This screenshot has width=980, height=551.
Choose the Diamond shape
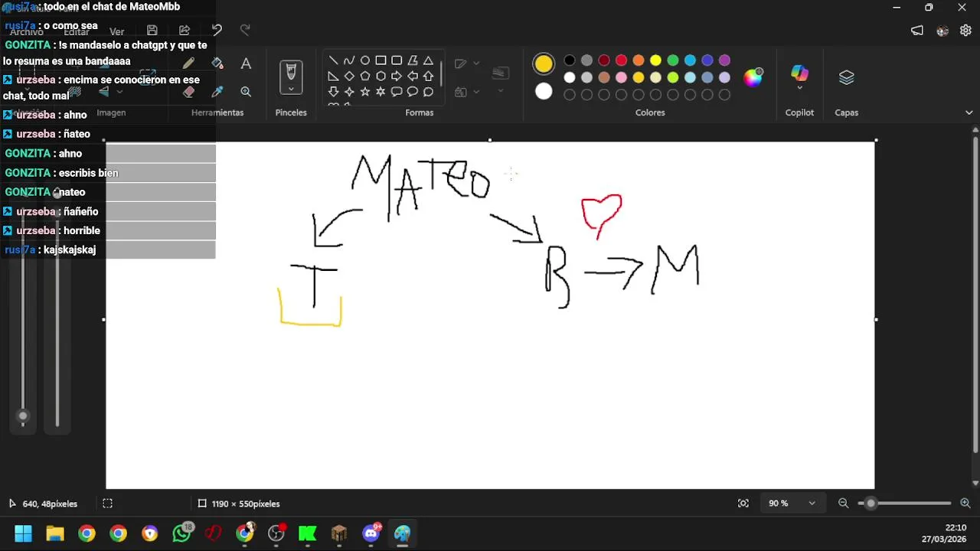[349, 77]
